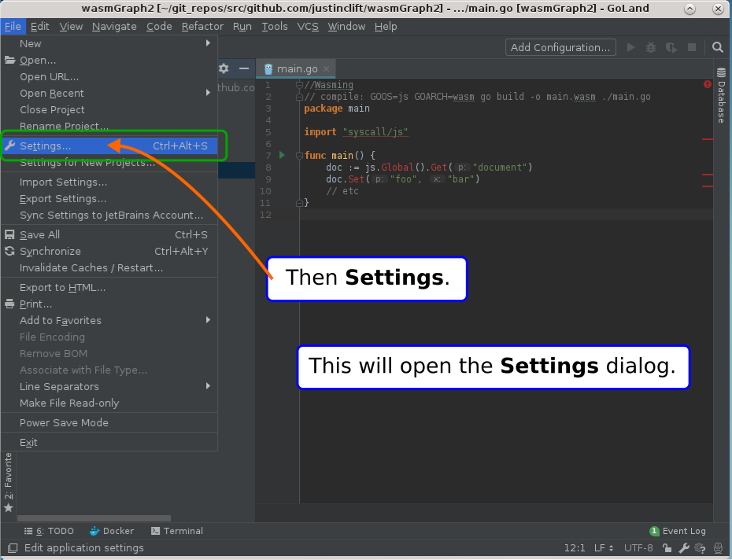Open the Terminal tool window
Screen dimensions: 732x560
pos(177,531)
